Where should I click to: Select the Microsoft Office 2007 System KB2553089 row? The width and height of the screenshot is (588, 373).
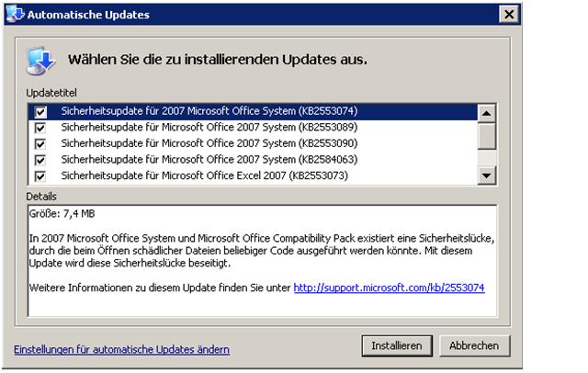point(209,128)
